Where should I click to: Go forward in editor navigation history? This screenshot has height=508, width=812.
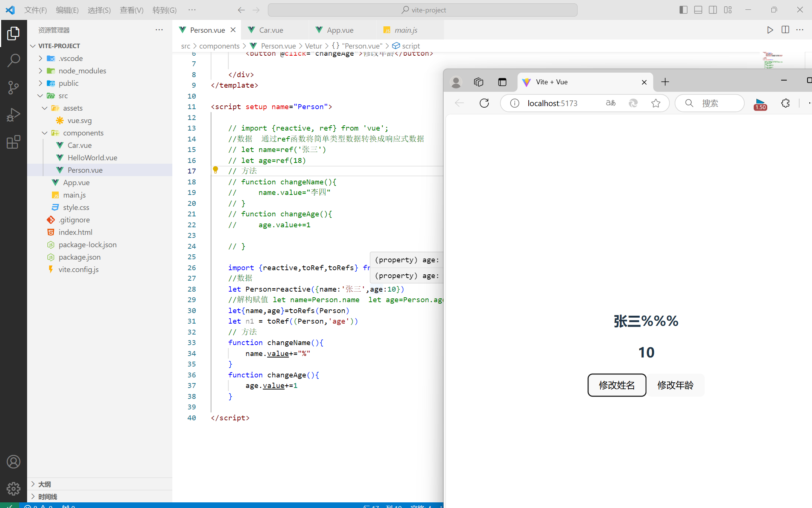coord(256,10)
